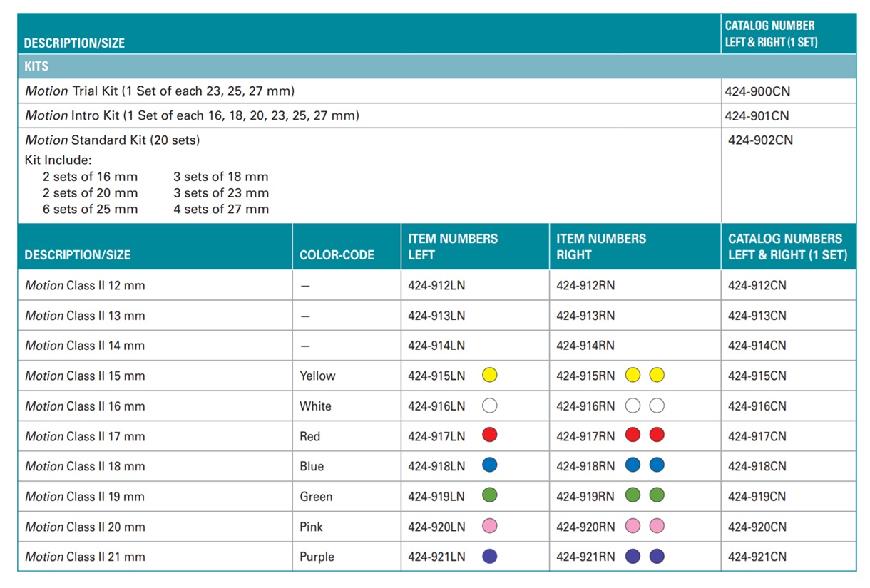Select the Motion Standard Kit (20 sets) line
Screen dimensions: 870x588
point(113,140)
